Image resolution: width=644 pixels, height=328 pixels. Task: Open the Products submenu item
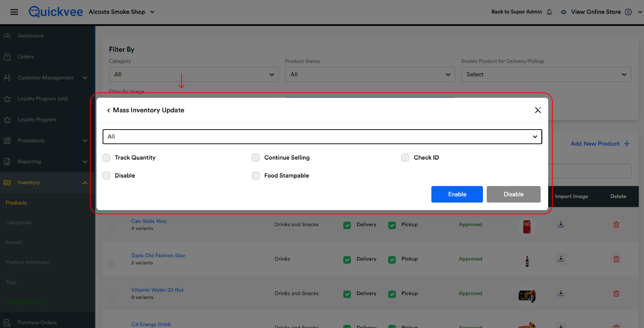click(x=16, y=203)
